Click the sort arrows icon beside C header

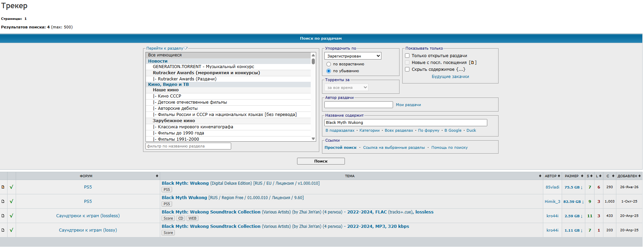(x=613, y=176)
